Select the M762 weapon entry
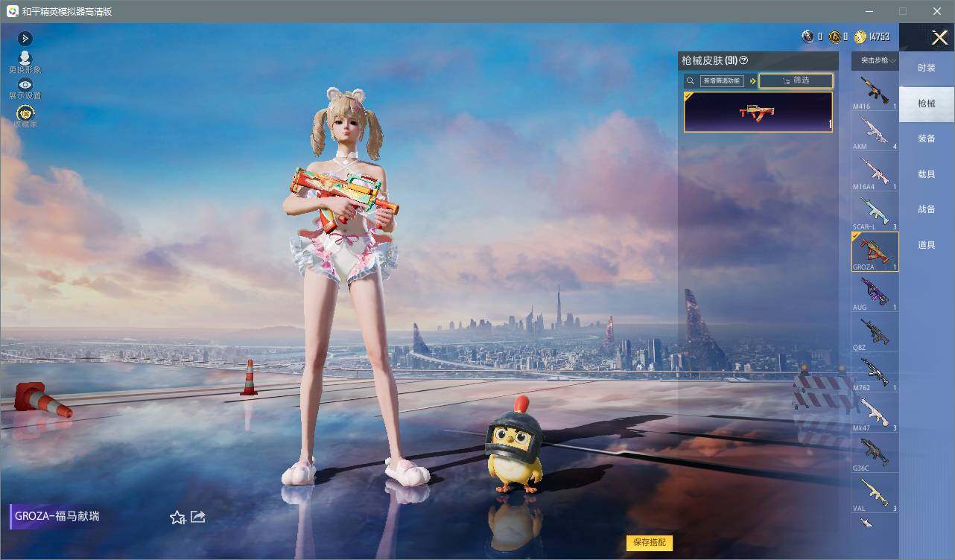955x560 pixels. coord(875,373)
